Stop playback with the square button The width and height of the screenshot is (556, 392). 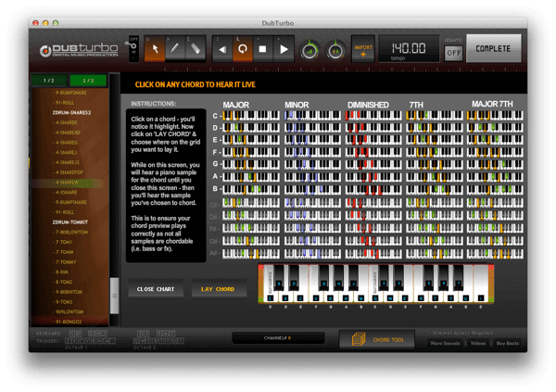tap(263, 49)
